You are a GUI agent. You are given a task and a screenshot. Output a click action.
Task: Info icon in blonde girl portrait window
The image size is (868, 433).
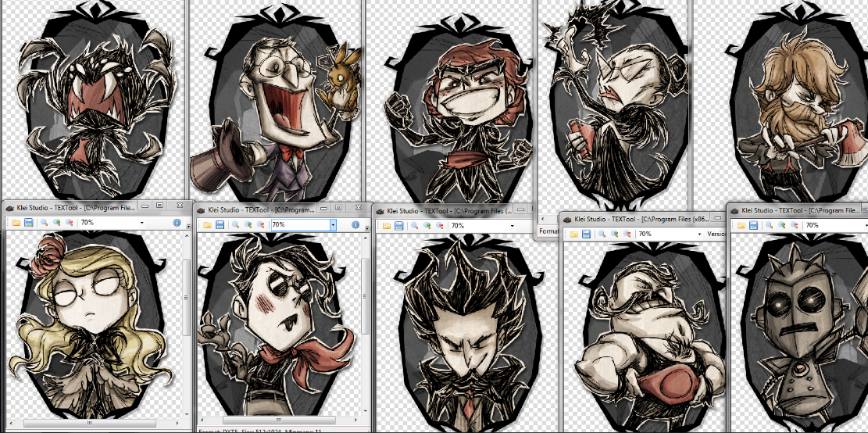tap(177, 223)
